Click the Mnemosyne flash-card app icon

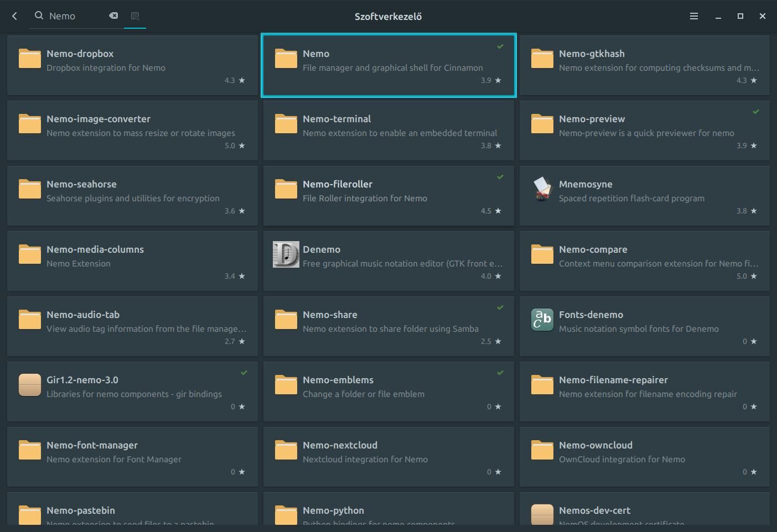click(542, 189)
